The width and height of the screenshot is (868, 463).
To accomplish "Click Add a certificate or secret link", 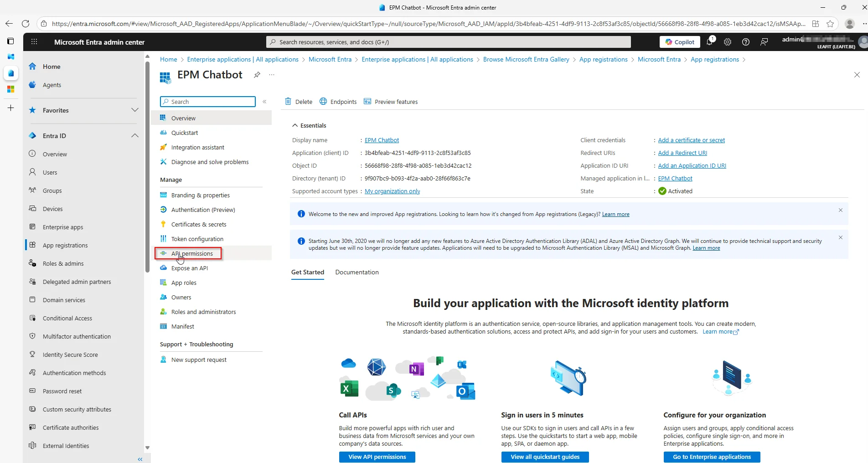I will pos(691,140).
